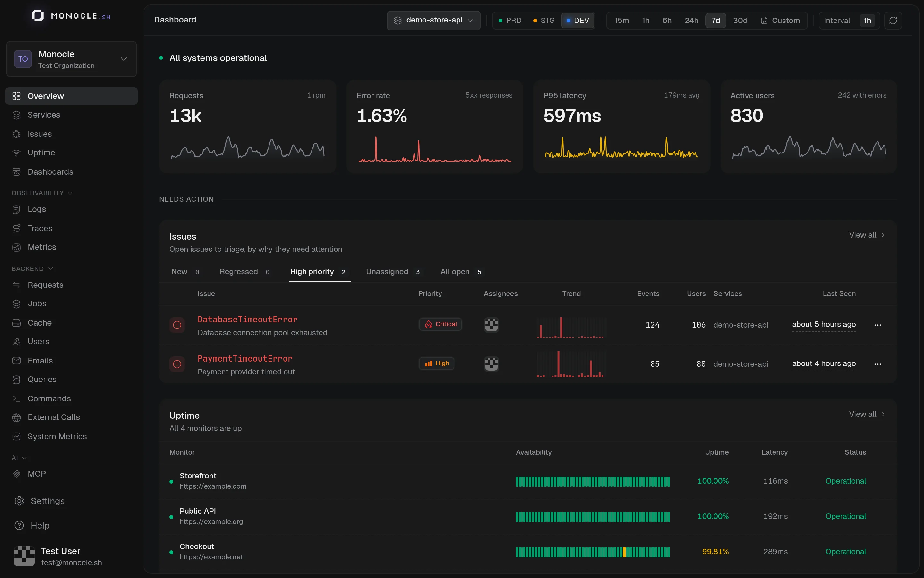Expand the Monocle organization switcher
This screenshot has width=924, height=578.
click(72, 59)
